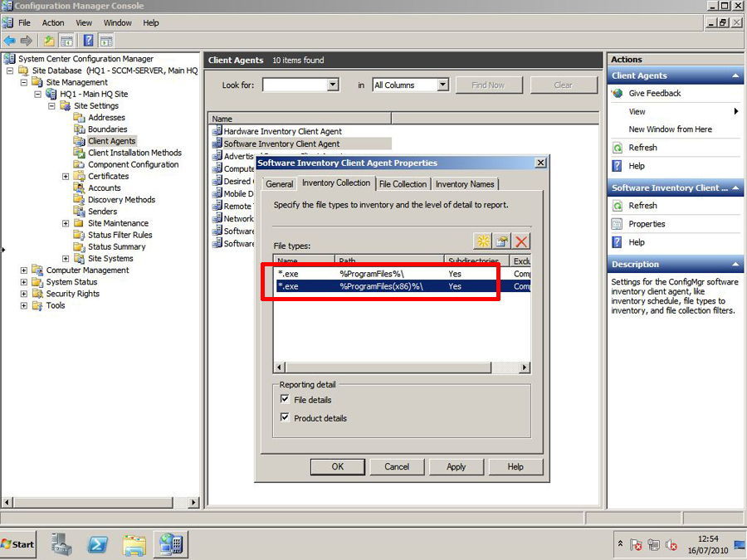
Task: Expand the Site Maintenance node
Action: [x=66, y=223]
